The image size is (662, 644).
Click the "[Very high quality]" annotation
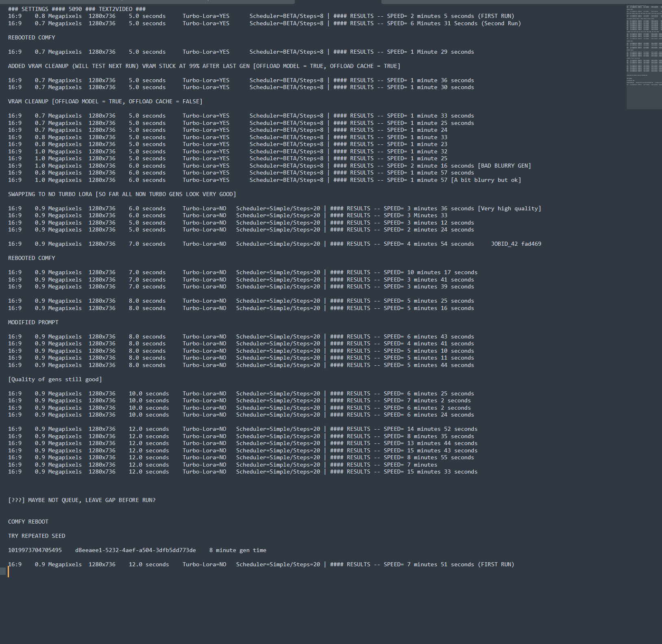pos(510,209)
